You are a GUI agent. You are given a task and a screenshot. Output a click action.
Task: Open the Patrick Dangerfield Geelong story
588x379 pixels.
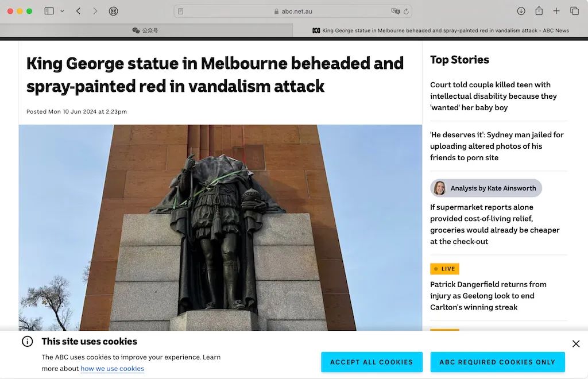tap(488, 296)
